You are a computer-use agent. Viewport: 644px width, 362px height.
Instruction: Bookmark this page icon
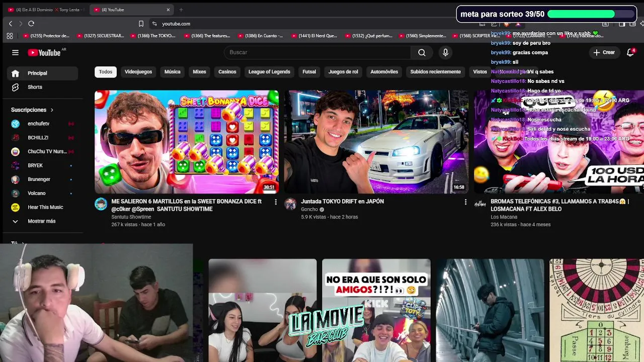pos(141,24)
